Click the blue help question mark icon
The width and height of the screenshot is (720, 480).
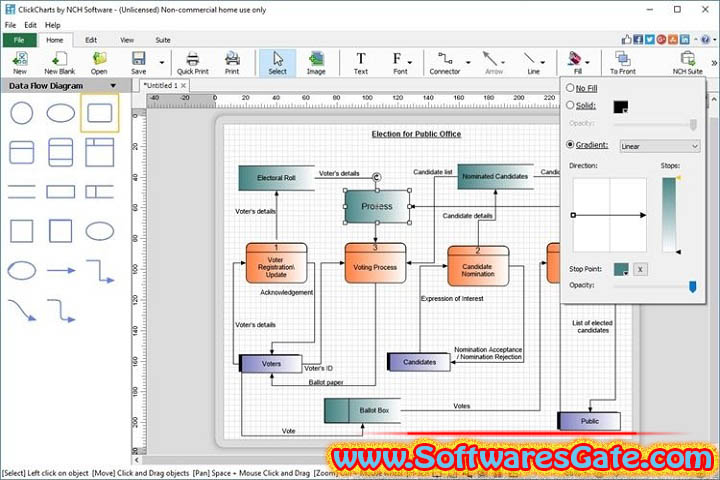[x=705, y=40]
